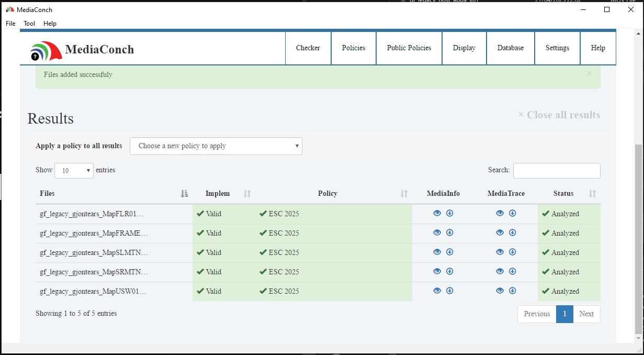The height and width of the screenshot is (355, 644).
Task: Click MediaTrace column header
Action: (506, 194)
